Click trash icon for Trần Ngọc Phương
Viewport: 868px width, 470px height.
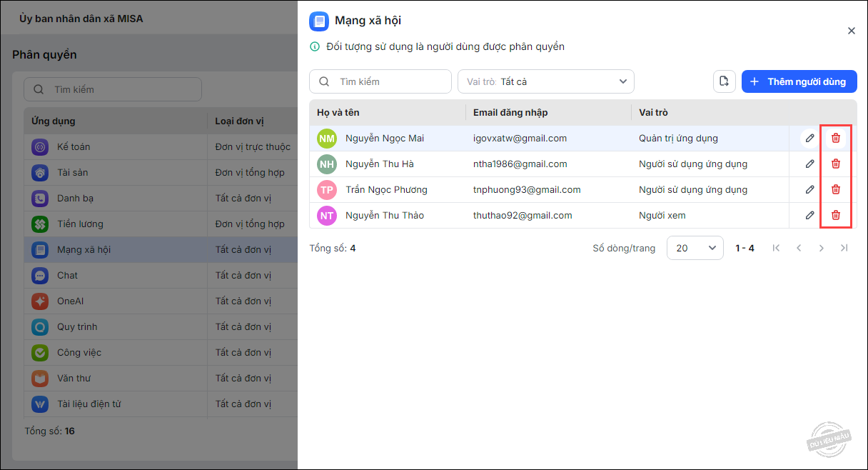[x=835, y=189]
